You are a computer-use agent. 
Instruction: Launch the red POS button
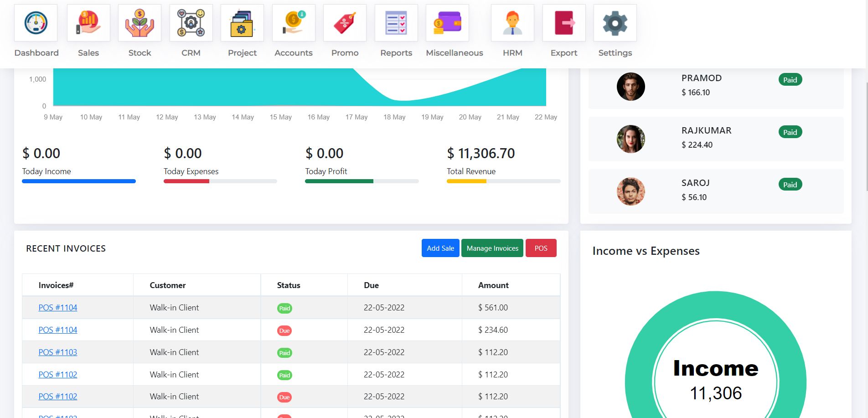541,248
